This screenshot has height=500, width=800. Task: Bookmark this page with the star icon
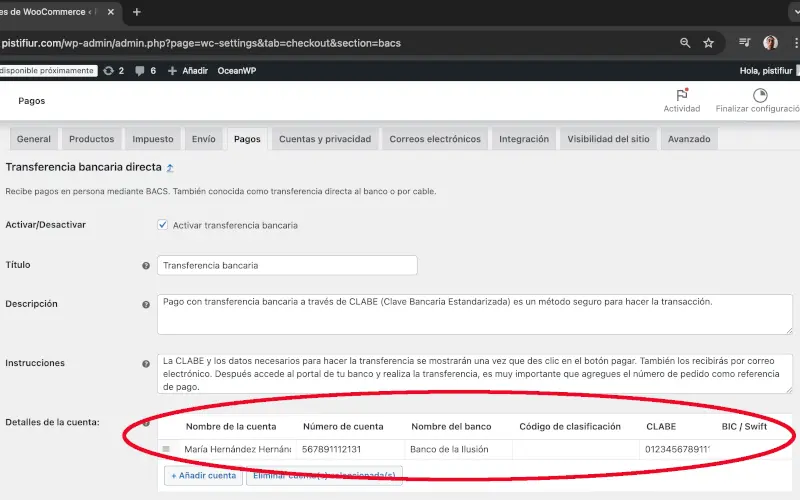coord(708,43)
